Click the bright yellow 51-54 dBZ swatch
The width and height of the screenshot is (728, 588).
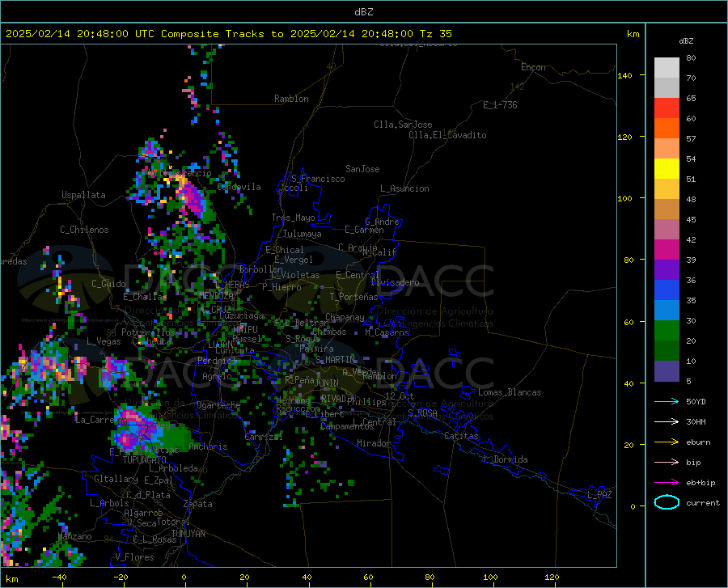tap(667, 169)
